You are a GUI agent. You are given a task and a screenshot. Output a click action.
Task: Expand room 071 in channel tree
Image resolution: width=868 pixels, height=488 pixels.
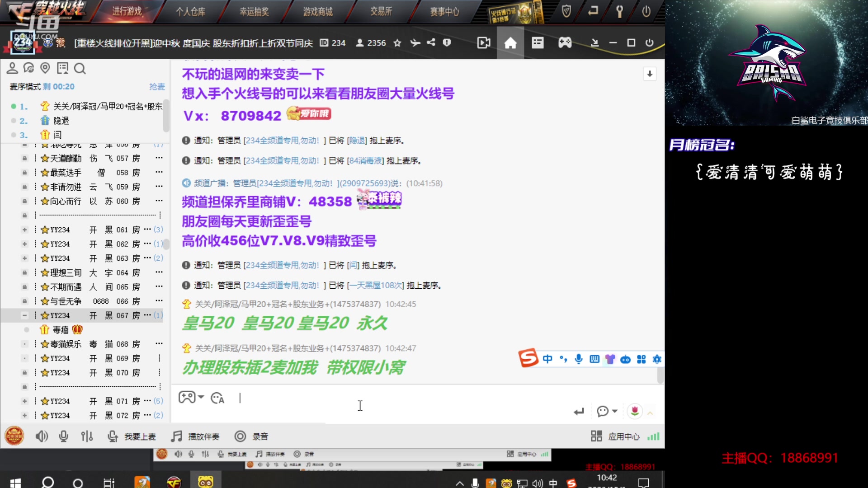[24, 401]
